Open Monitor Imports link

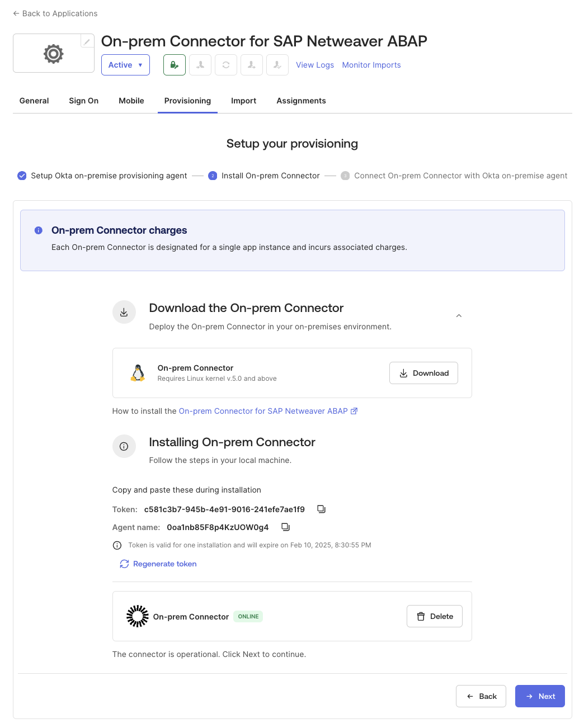371,65
